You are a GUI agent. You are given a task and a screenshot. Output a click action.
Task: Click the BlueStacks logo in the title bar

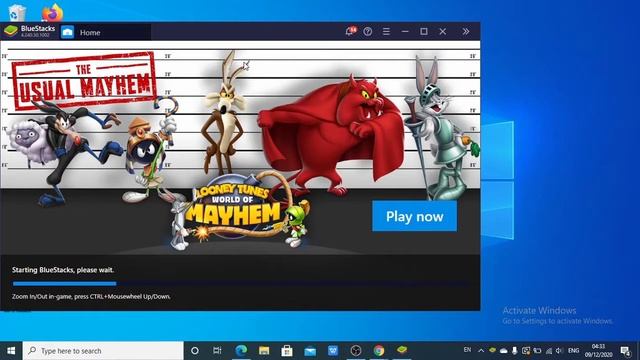(x=11, y=31)
